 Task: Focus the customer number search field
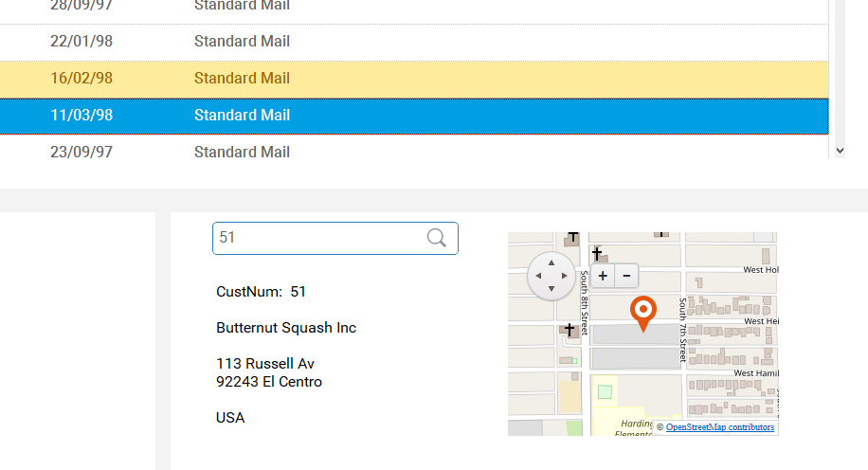tap(335, 238)
